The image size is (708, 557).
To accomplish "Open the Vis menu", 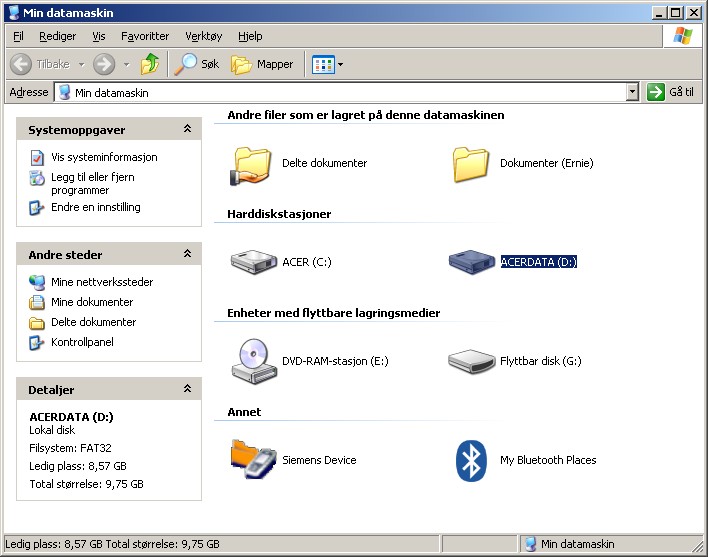I will pos(98,36).
